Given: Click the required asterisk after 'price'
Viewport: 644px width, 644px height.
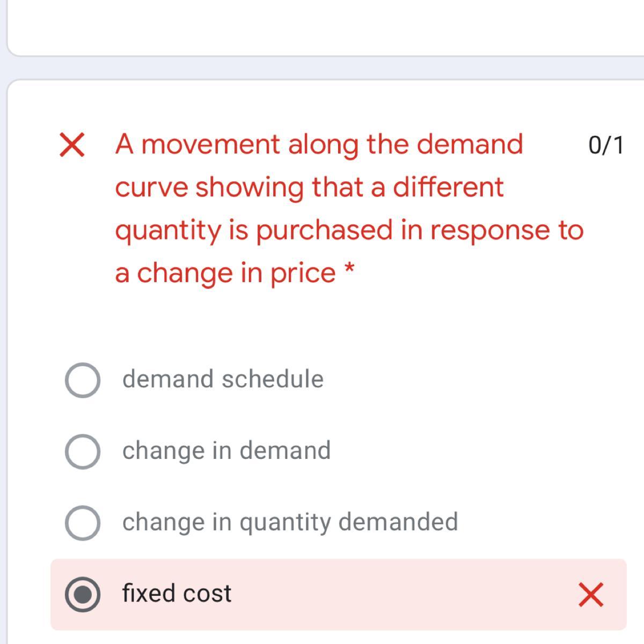Looking at the screenshot, I should (x=349, y=269).
